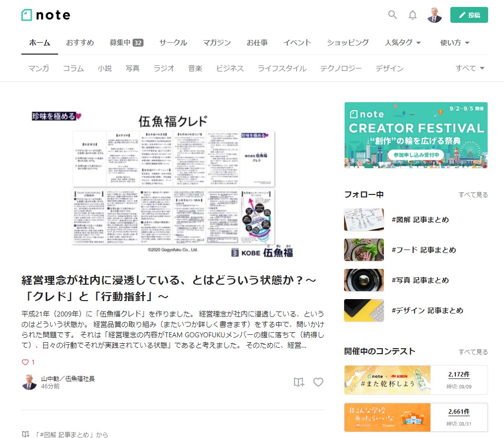This screenshot has height=438, width=504.
Task: Click the 「#図解 記事まとめ」から source label
Action: (x=72, y=435)
